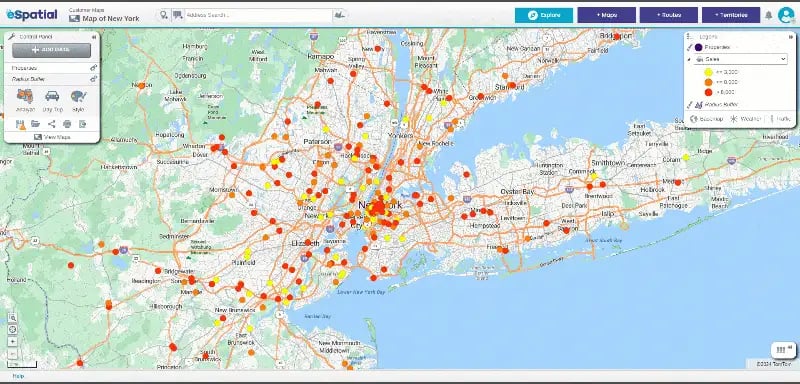Collapse the Control Panel
This screenshot has height=384, width=800.
94,37
